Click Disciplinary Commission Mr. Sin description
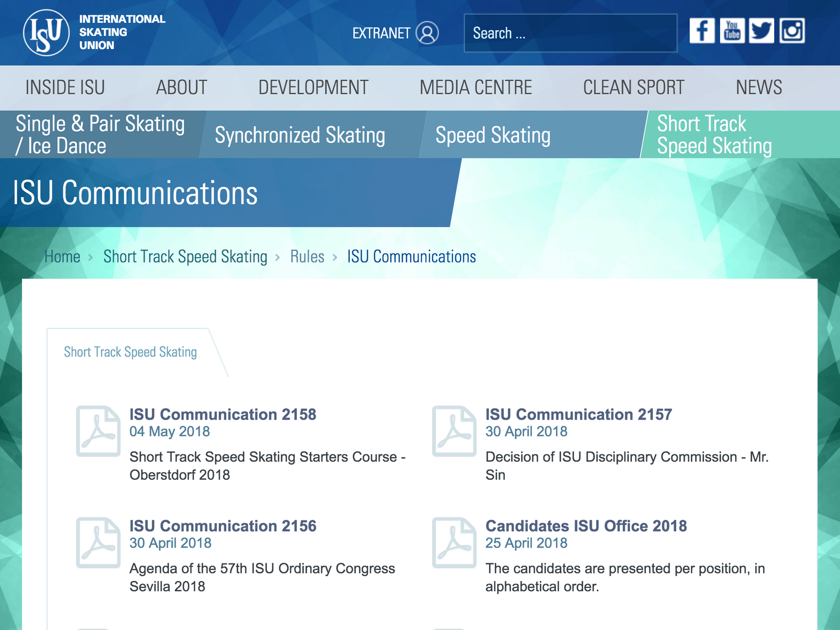 tap(627, 466)
